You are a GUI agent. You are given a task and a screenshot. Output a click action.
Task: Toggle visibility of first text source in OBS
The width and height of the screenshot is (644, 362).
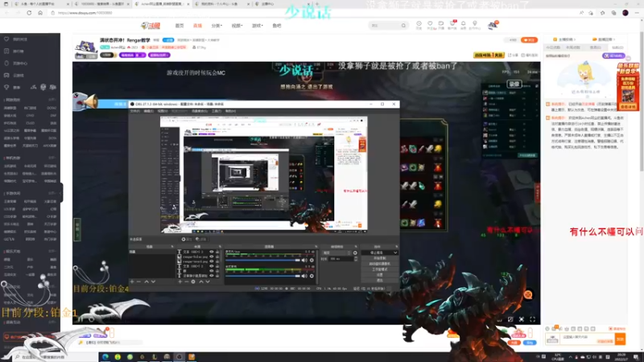[x=212, y=252]
